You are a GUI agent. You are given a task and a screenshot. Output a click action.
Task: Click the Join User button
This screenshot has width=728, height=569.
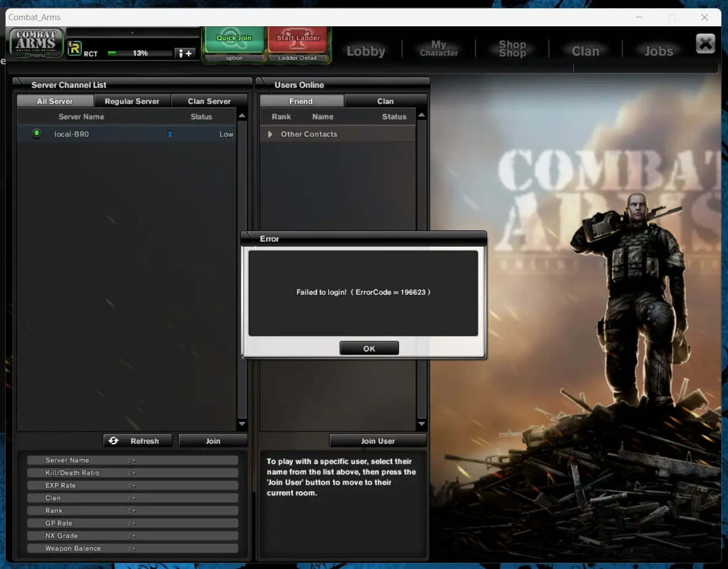[x=378, y=441]
